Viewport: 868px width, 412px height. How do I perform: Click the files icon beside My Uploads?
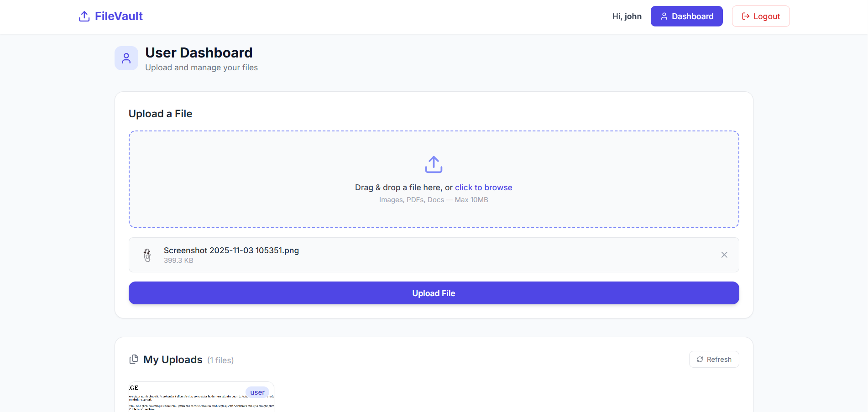134,360
